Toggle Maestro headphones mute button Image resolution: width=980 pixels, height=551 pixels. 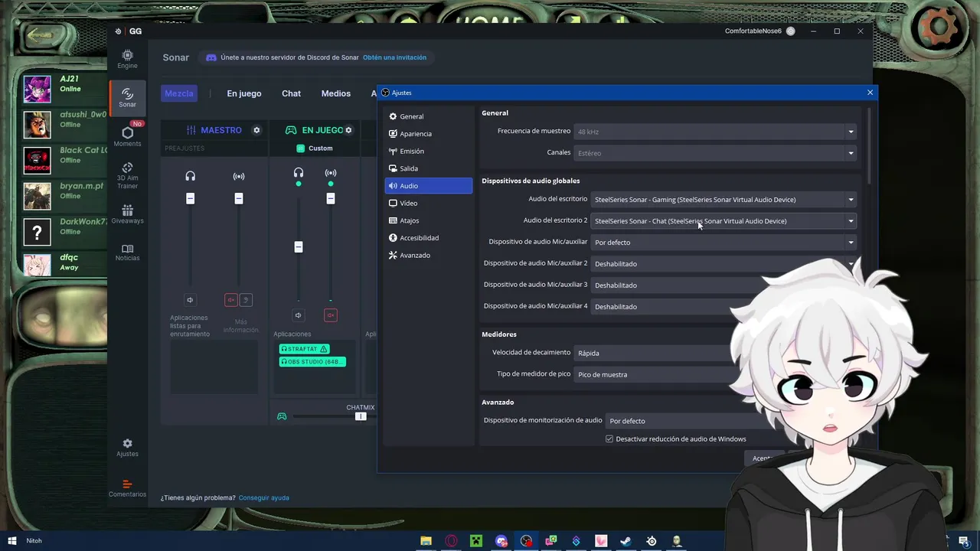click(x=190, y=300)
